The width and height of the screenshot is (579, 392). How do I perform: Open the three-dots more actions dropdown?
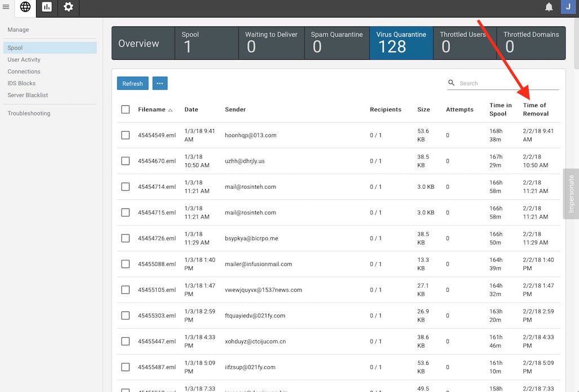pos(160,83)
